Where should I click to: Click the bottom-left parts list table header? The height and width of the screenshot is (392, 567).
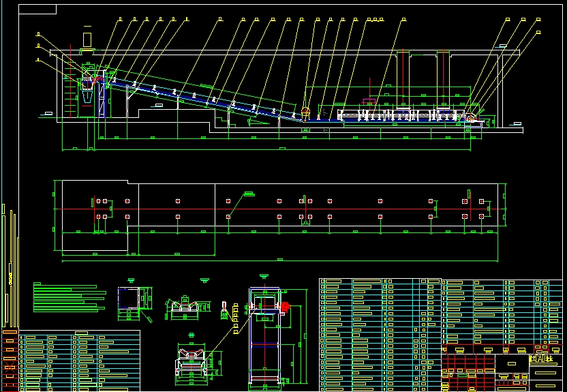pyautogui.click(x=80, y=333)
